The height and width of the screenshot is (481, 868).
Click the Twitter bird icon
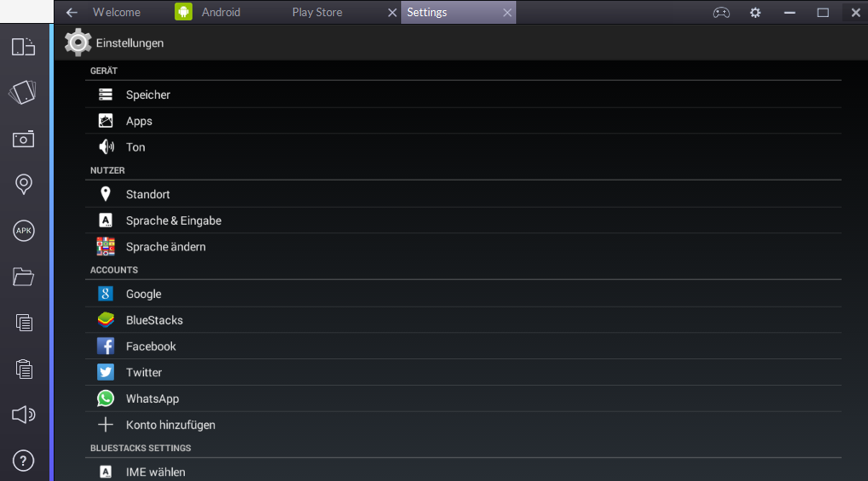(105, 372)
